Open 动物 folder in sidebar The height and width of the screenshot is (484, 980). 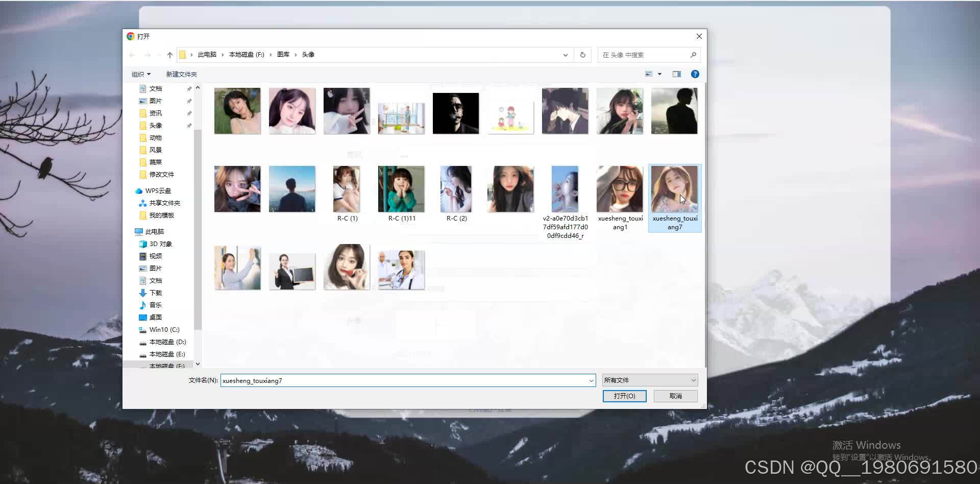(155, 138)
